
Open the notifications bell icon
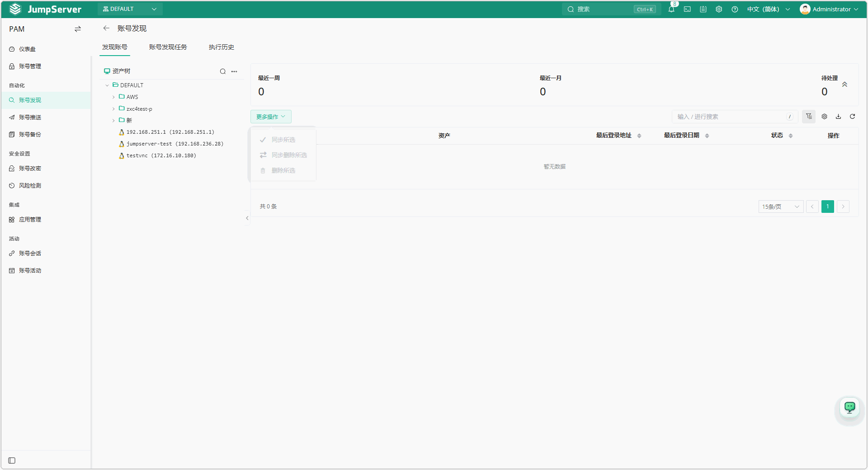click(671, 9)
